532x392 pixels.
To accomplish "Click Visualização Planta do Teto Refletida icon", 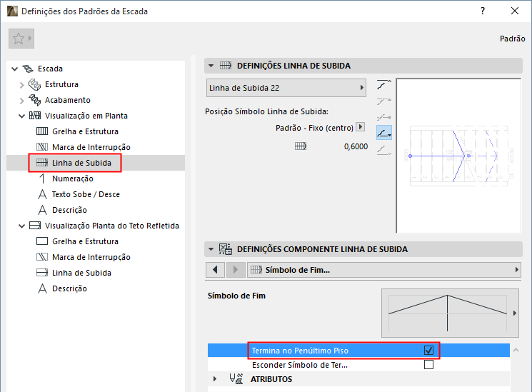I will point(35,226).
